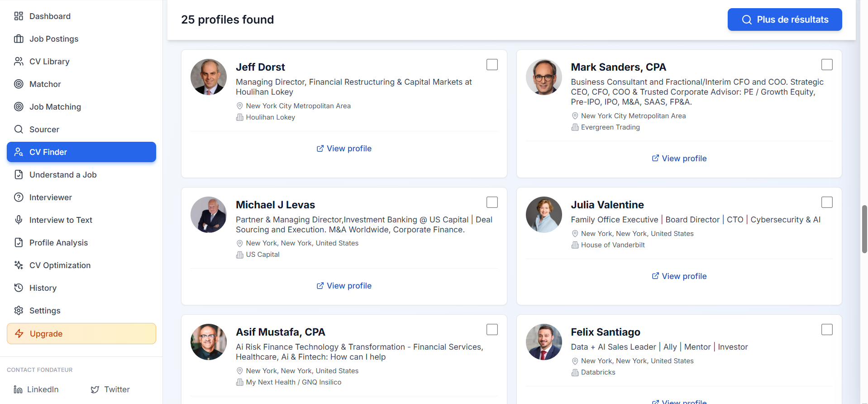Click the Upgrade button

pyautogui.click(x=81, y=334)
